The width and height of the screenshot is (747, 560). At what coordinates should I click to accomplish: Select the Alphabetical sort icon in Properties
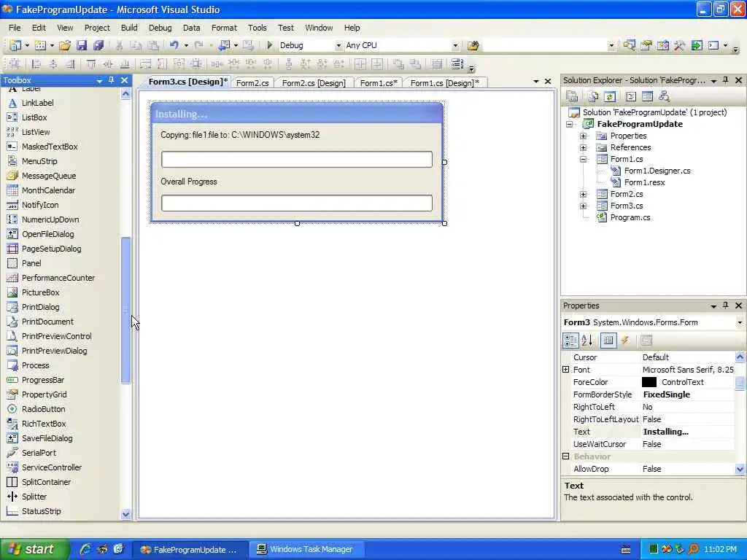[x=587, y=340]
